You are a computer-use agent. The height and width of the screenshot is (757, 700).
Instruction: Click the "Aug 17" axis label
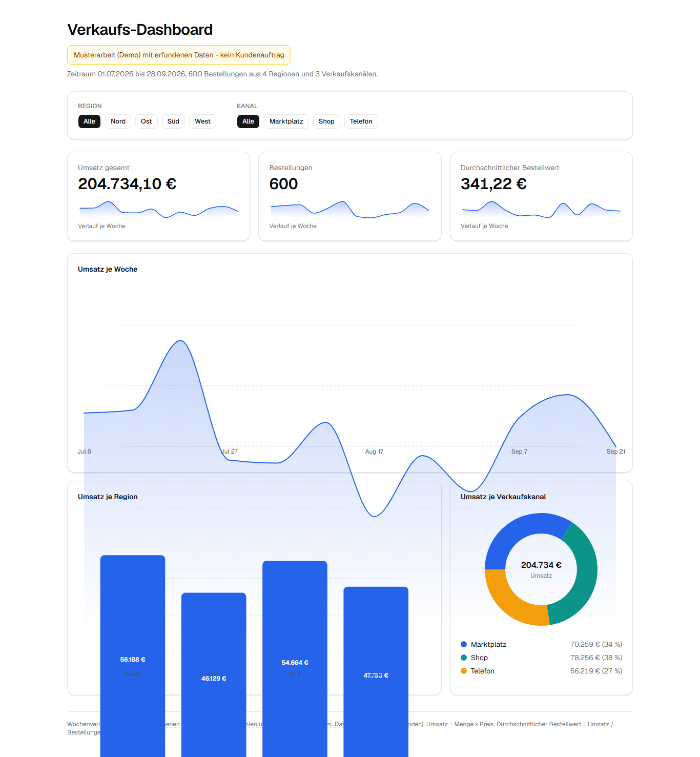point(374,452)
